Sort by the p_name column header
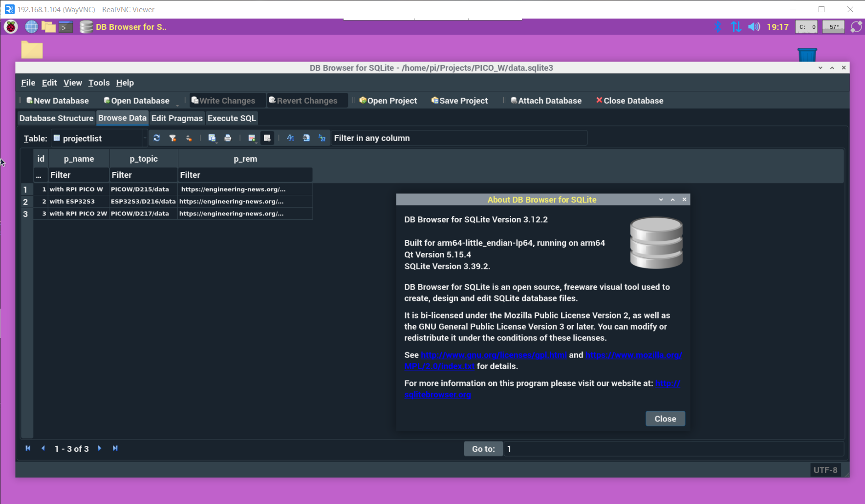The width and height of the screenshot is (865, 504). [79, 159]
